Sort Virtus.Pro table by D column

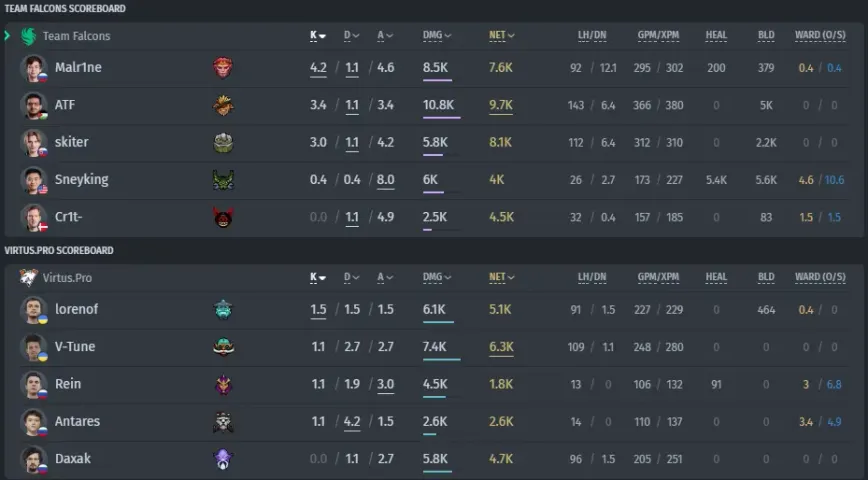tap(352, 277)
